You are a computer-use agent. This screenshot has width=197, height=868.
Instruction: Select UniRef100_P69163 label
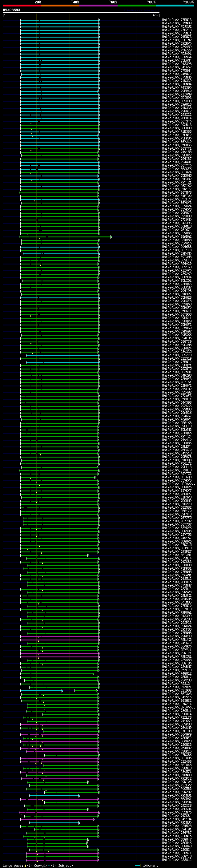(177, 267)
